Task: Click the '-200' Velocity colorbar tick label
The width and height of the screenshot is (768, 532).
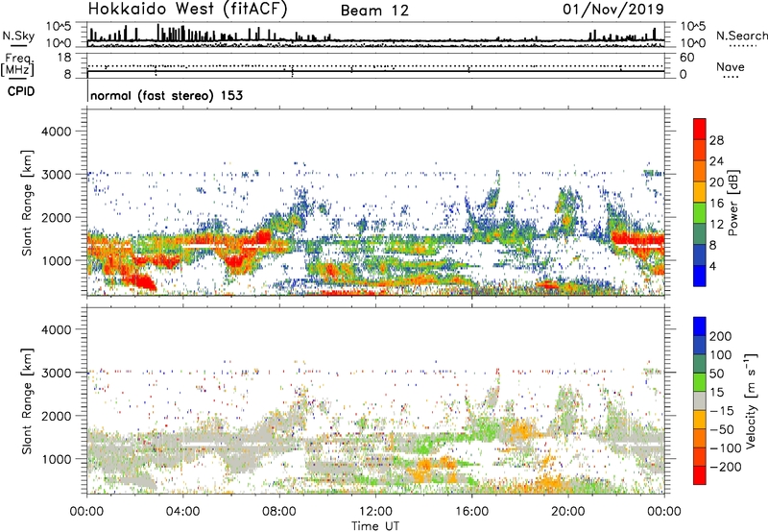Action: pyautogui.click(x=726, y=467)
